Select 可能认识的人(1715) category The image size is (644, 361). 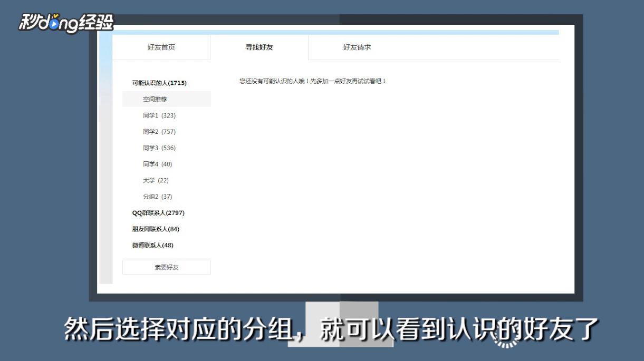[x=159, y=83]
